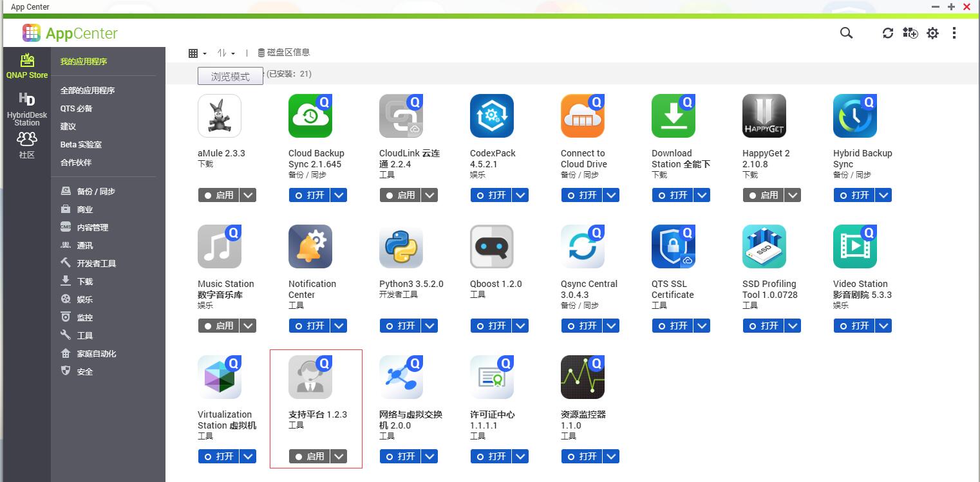Select the 开发者工具 category
Screen dimensions: 980x482
click(96, 263)
